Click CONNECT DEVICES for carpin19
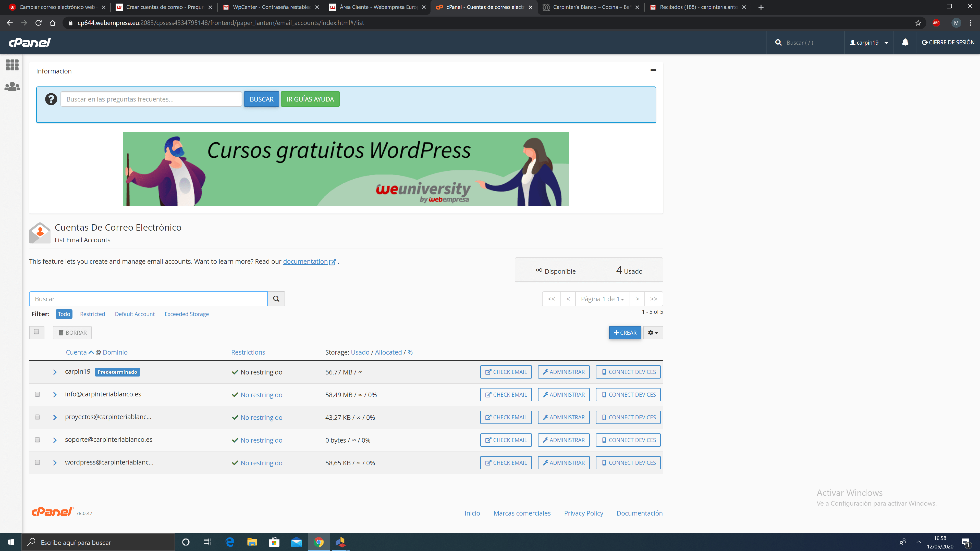Viewport: 980px width, 551px height. click(628, 372)
